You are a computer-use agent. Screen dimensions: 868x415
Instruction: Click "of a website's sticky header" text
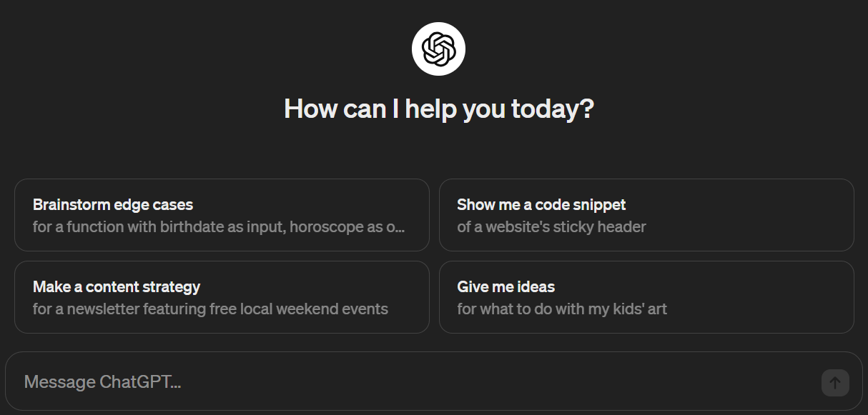click(551, 227)
